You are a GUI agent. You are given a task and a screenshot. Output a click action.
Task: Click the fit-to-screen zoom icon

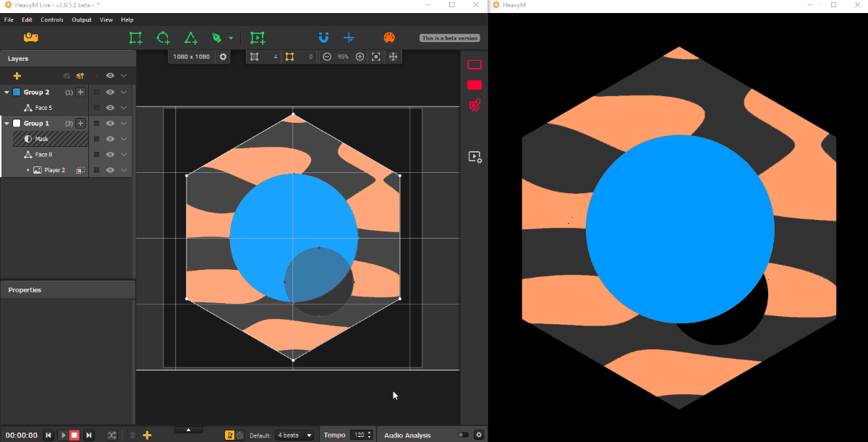(376, 56)
